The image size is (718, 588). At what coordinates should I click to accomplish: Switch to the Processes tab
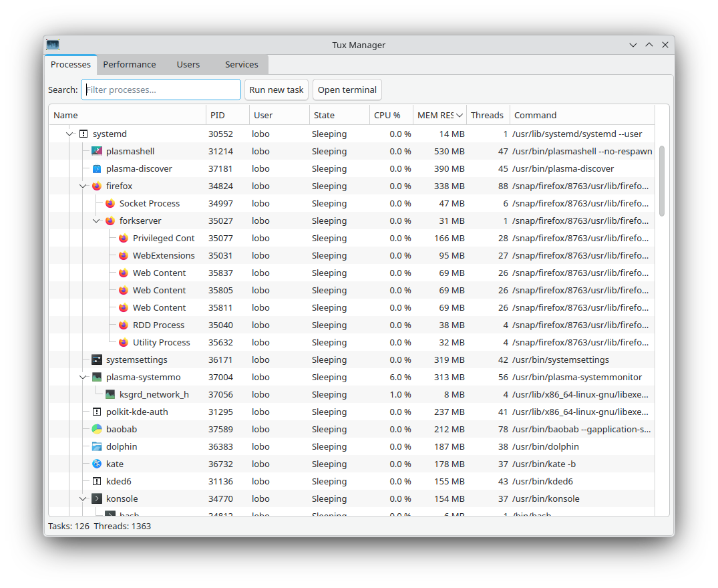tap(71, 65)
